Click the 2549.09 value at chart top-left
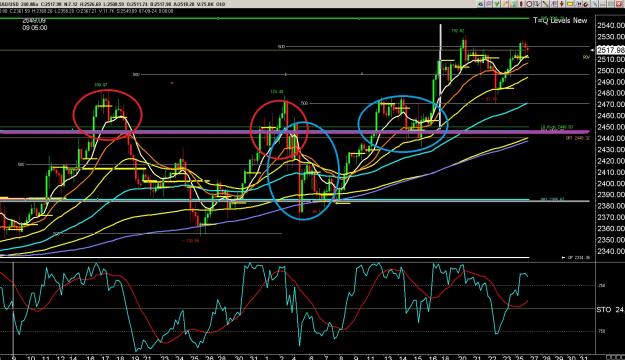Image resolution: width=625 pixels, height=360 pixels. (x=34, y=20)
